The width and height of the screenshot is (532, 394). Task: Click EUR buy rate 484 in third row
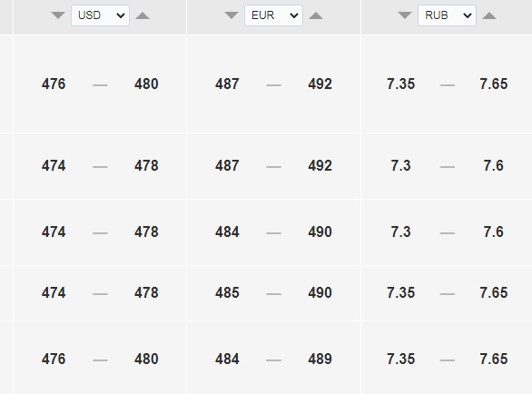pyautogui.click(x=227, y=231)
